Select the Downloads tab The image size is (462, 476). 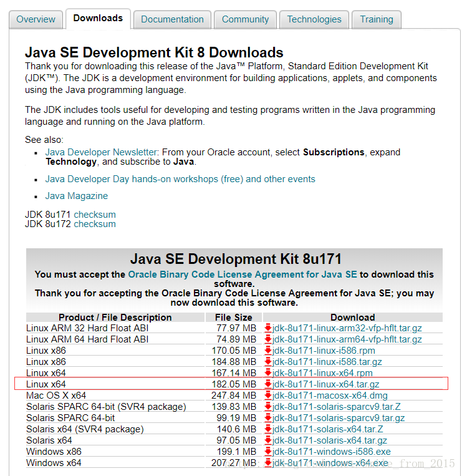(x=98, y=19)
